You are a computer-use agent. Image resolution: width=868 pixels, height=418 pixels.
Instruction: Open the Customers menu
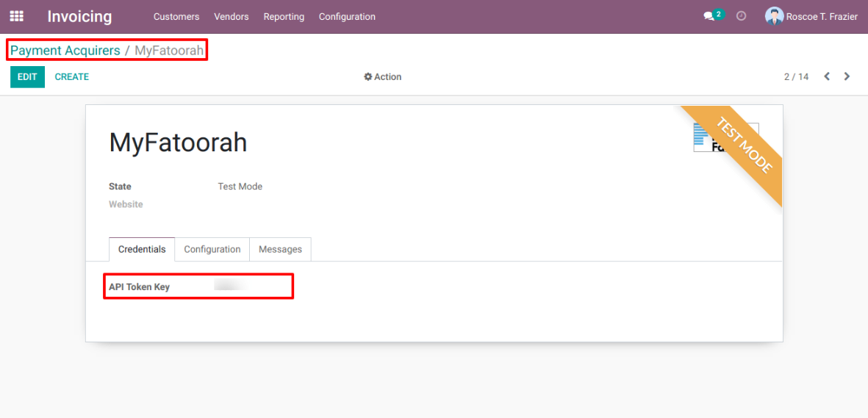click(176, 17)
